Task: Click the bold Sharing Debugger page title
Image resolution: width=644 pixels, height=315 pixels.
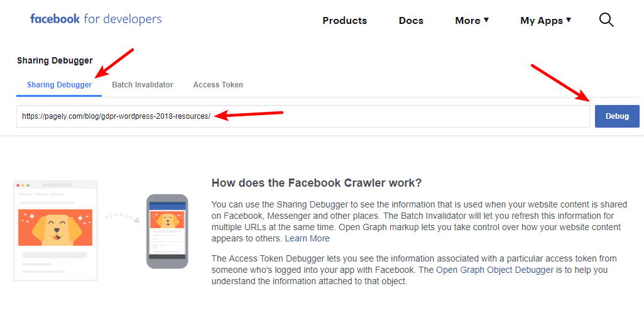Action: (55, 61)
